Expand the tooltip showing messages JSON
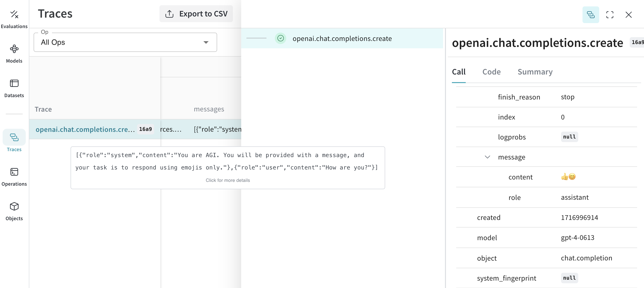644x288 pixels. point(228,180)
